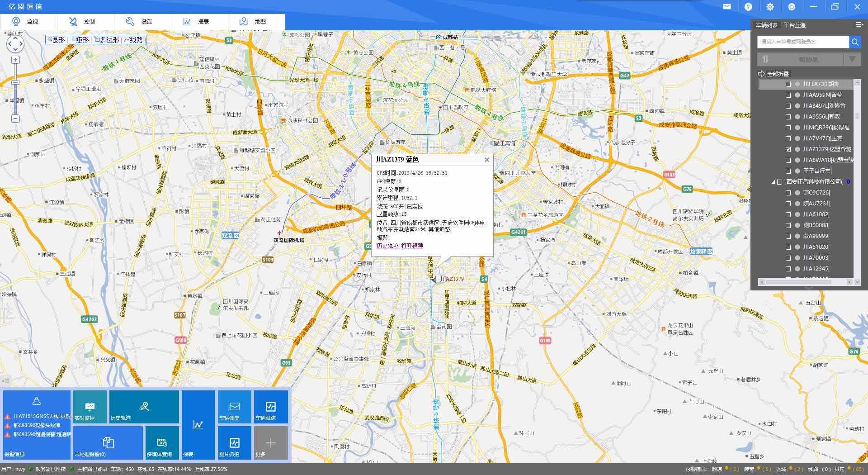Collapse the 西安正昌科技有限公司 tree node
The image size is (868, 475).
pos(773,182)
